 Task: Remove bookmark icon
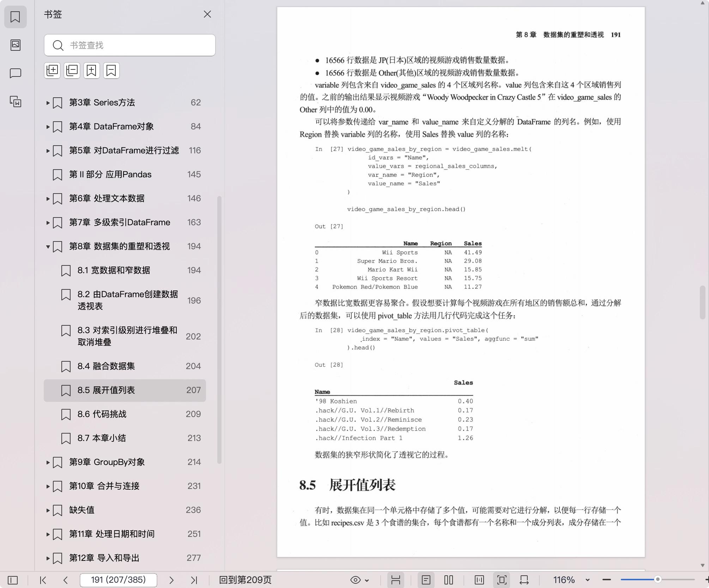tap(111, 71)
